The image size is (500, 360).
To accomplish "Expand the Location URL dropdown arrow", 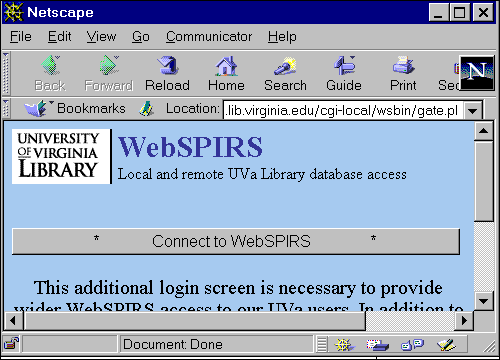I will (x=473, y=110).
